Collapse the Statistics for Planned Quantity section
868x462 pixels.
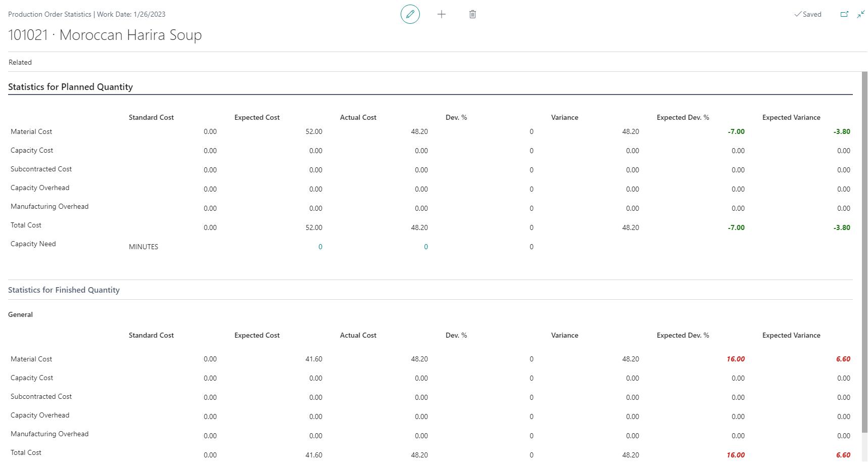(70, 87)
